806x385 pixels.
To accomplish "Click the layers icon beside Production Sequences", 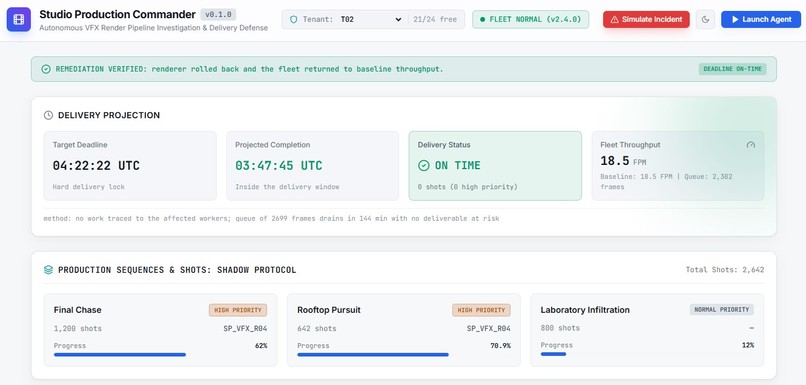I will tap(48, 270).
